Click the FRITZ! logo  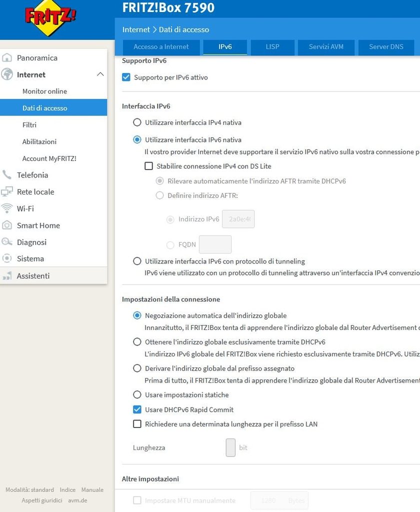(x=50, y=18)
